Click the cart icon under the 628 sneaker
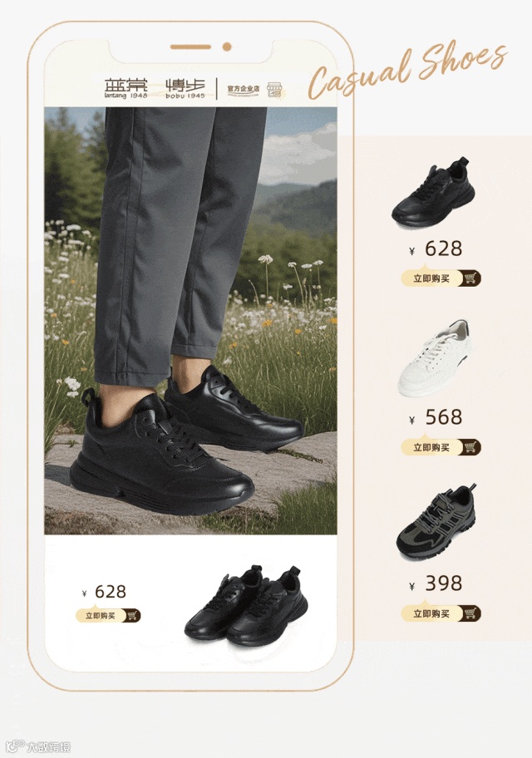Viewport: 532px width, 758px height. click(470, 278)
